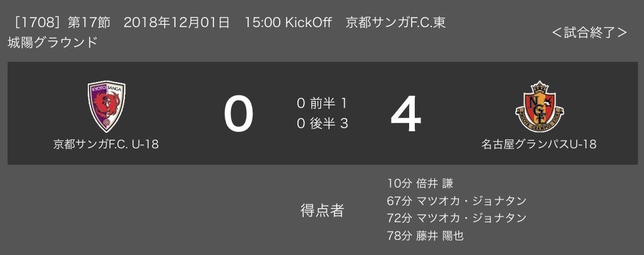Viewport: 644px width, 255px height.
Task: Click the away team score 4
Action: click(405, 115)
